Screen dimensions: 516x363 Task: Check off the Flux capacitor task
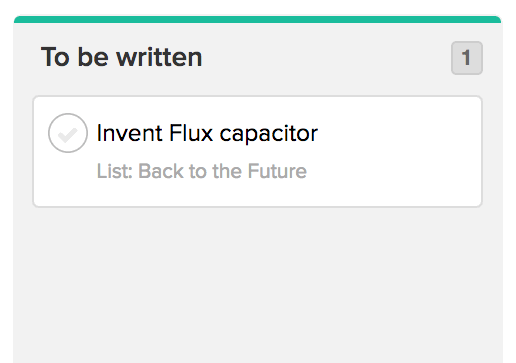tap(68, 133)
